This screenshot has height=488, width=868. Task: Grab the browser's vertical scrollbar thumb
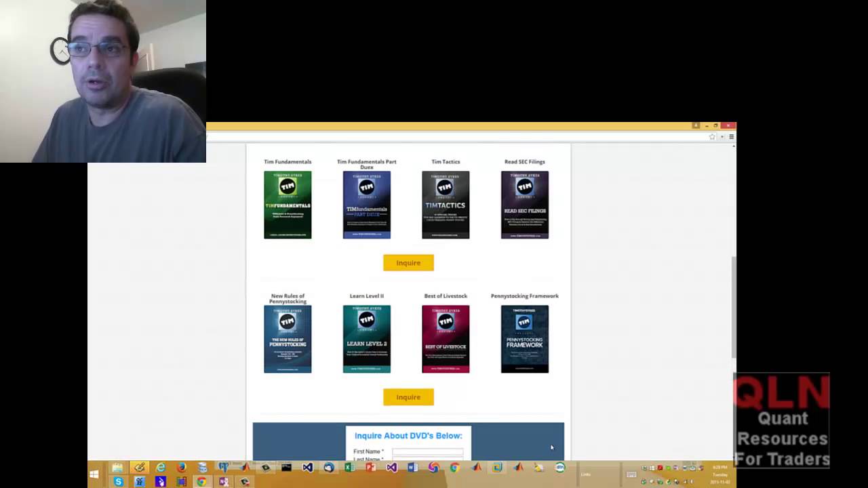(733, 307)
